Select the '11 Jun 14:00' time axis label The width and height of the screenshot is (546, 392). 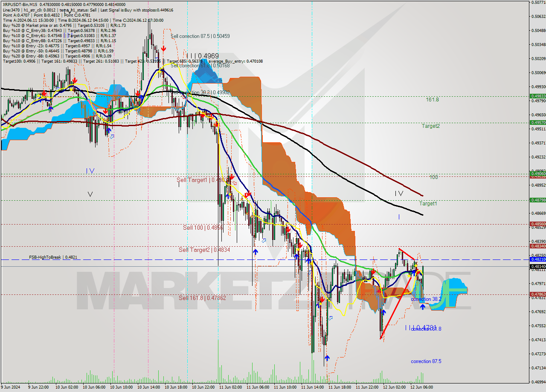[x=312, y=387]
